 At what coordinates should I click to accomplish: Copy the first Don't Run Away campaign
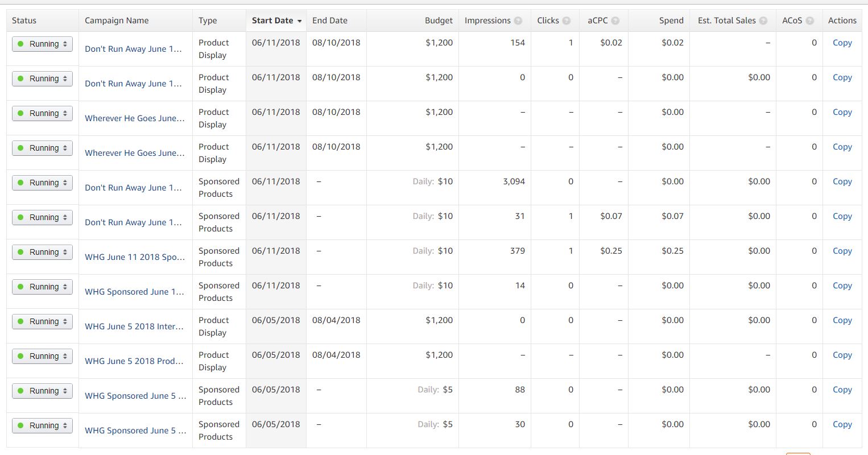click(842, 43)
